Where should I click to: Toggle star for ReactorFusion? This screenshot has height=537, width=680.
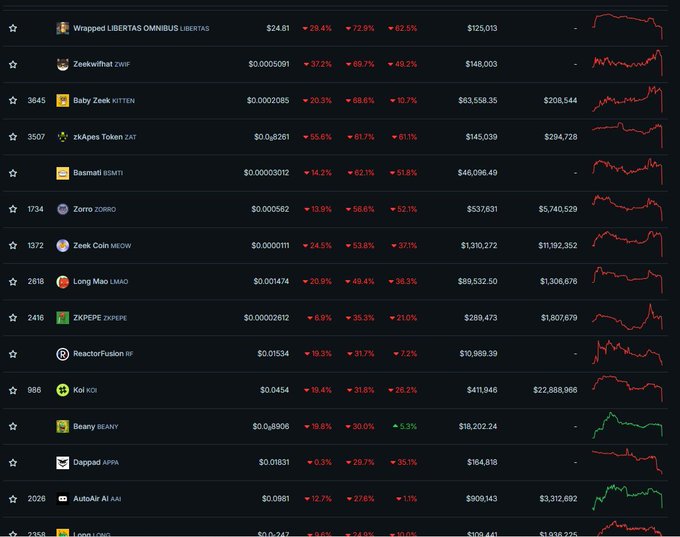coord(13,354)
